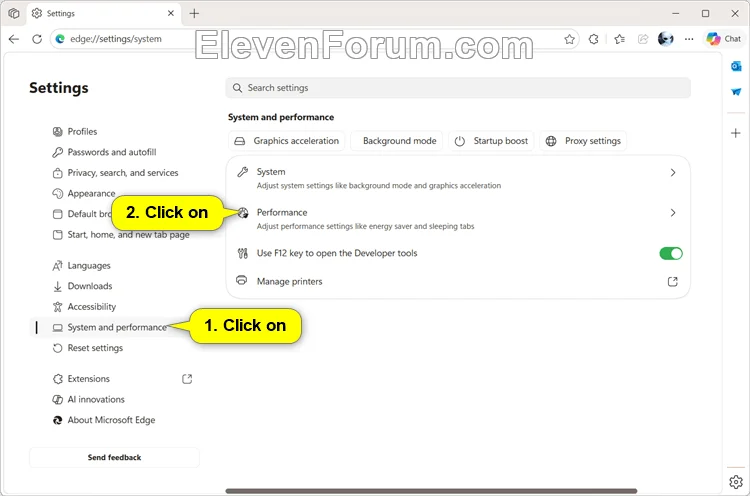This screenshot has height=496, width=750.
Task: Click the printer icon beside Manage printers
Action: click(x=242, y=280)
